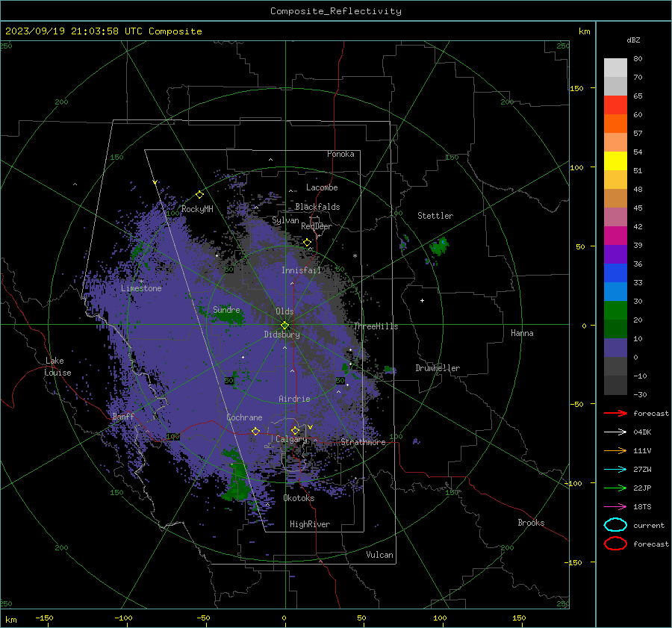
Task: Click the 10 dBZ slate-purple swatch
Action: [x=615, y=347]
